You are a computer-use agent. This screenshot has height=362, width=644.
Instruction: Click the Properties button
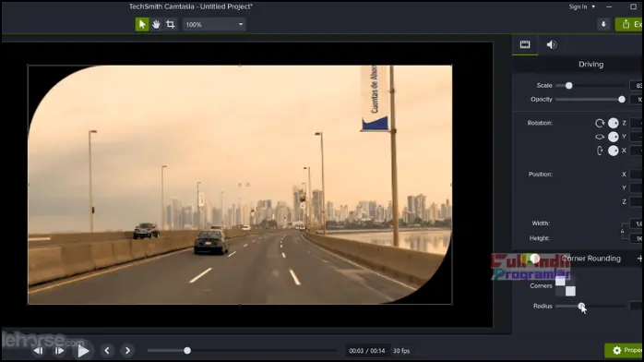coord(625,350)
